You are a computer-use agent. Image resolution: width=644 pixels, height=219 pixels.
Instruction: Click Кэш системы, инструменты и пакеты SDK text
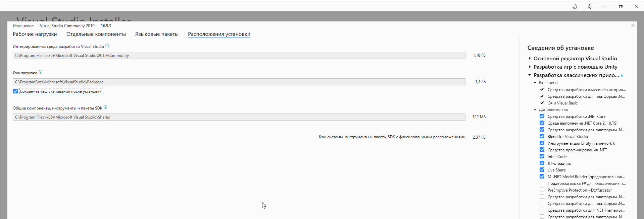[392, 137]
